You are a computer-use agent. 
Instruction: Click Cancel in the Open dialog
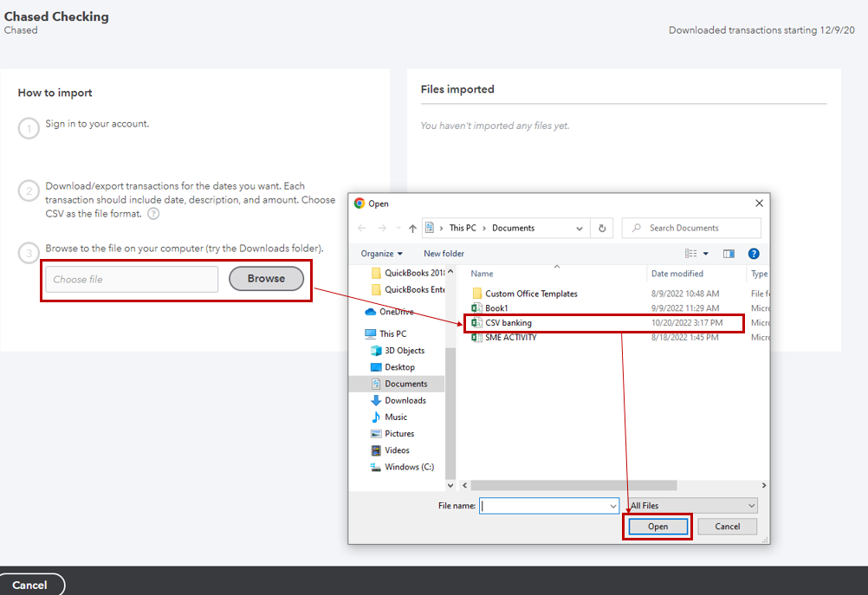pyautogui.click(x=727, y=527)
